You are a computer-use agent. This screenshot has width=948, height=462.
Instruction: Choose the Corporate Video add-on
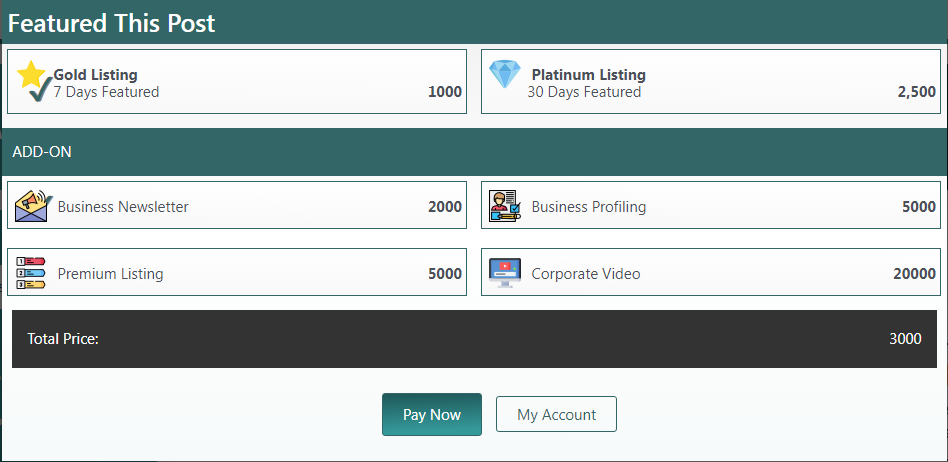point(711,273)
